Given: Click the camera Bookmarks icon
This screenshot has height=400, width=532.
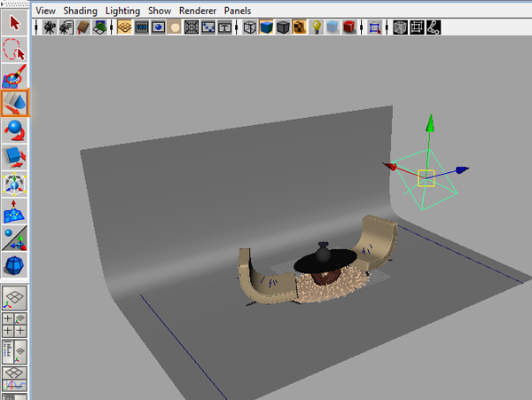Looking at the screenshot, I should tap(82, 27).
